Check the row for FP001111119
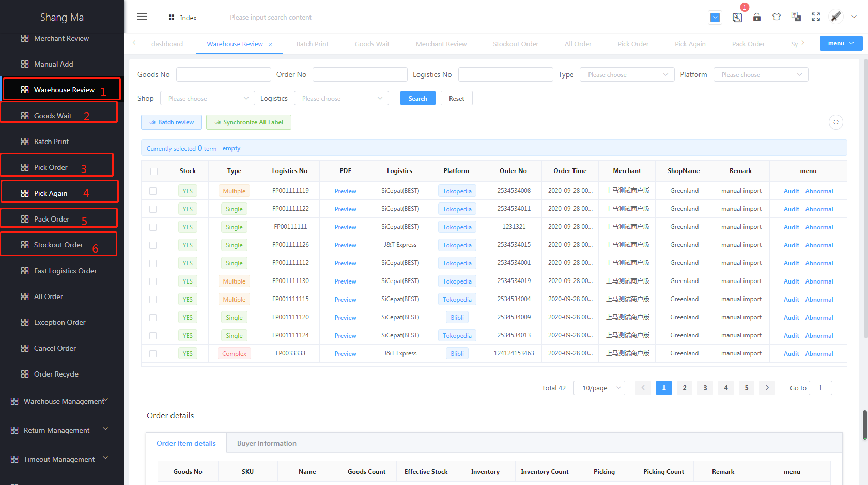Image resolution: width=868 pixels, height=485 pixels. pos(153,191)
